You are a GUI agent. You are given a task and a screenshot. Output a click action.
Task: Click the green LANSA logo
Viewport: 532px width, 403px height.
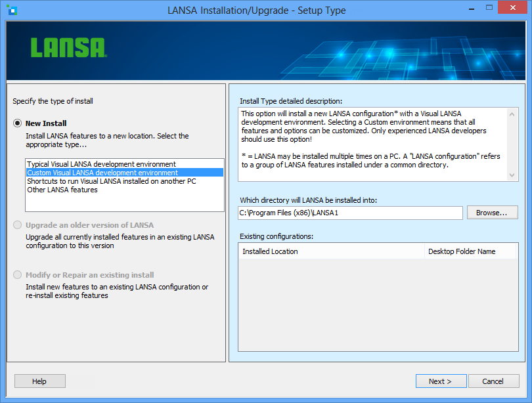click(68, 48)
